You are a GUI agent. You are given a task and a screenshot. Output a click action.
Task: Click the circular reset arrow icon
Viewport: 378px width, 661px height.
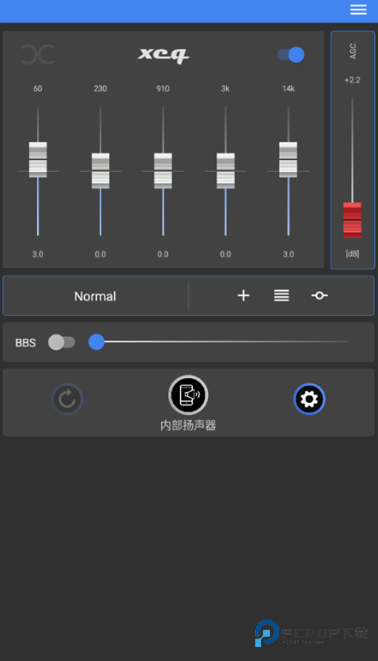tap(67, 399)
